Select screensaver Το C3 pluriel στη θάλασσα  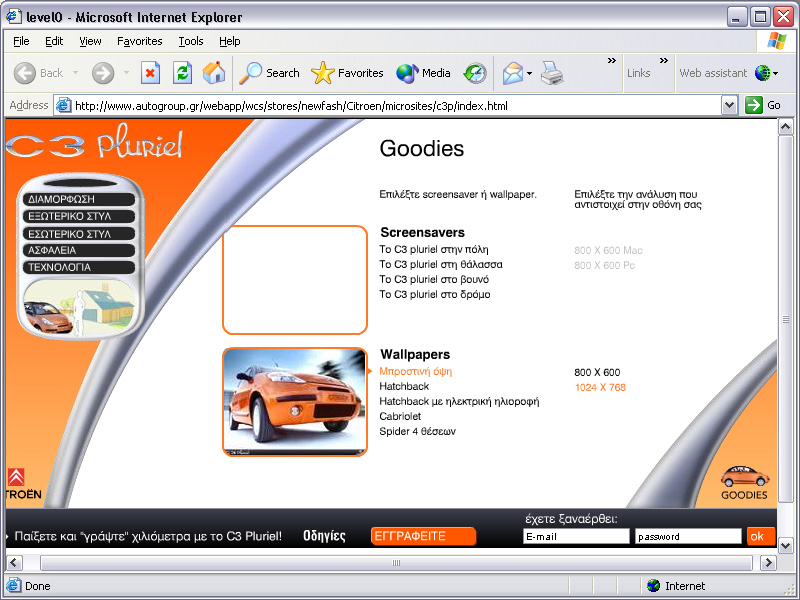point(441,264)
